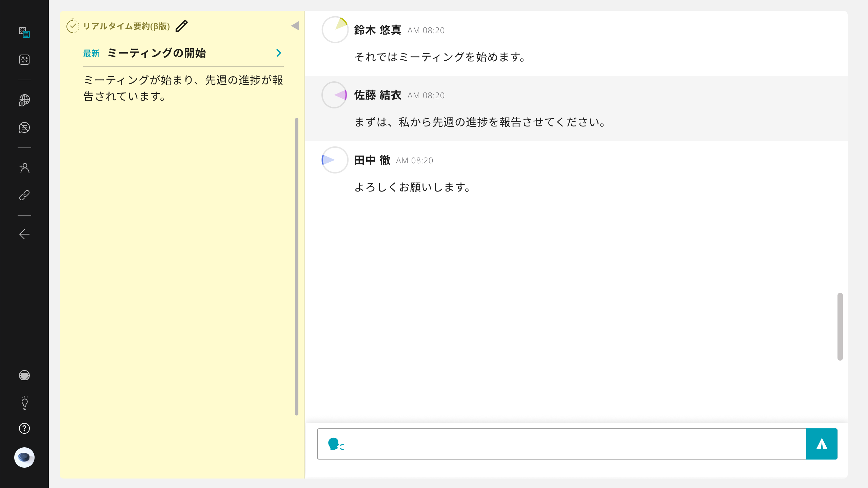Edit summary title with the pencil icon
Screen dimensions: 868x488
(182, 26)
